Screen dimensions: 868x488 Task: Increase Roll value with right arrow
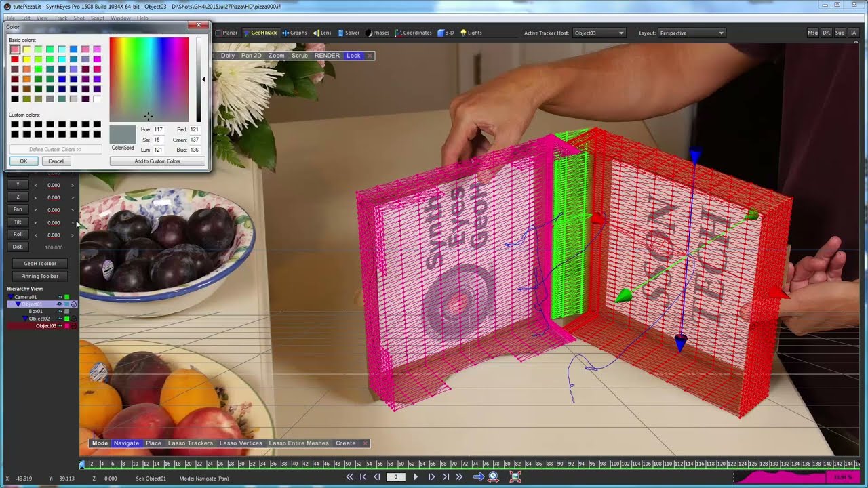point(73,235)
